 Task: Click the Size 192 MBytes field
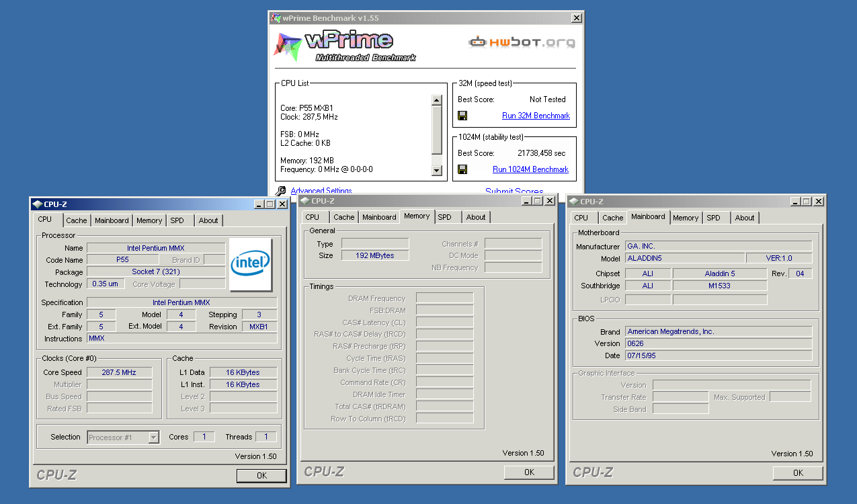coord(375,255)
